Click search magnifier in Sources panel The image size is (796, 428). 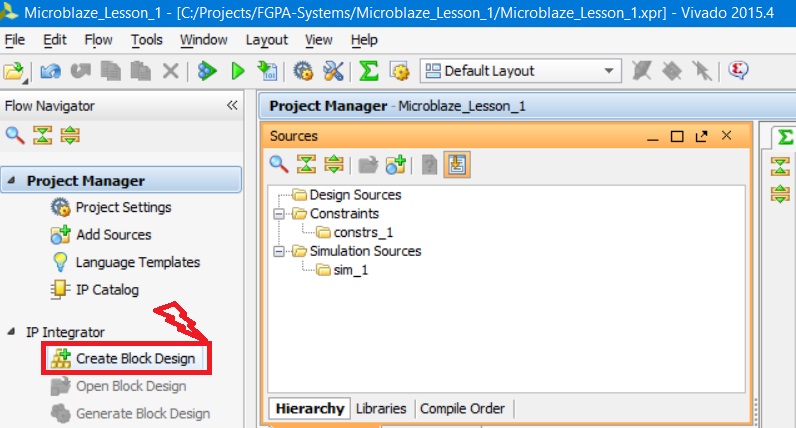(279, 164)
